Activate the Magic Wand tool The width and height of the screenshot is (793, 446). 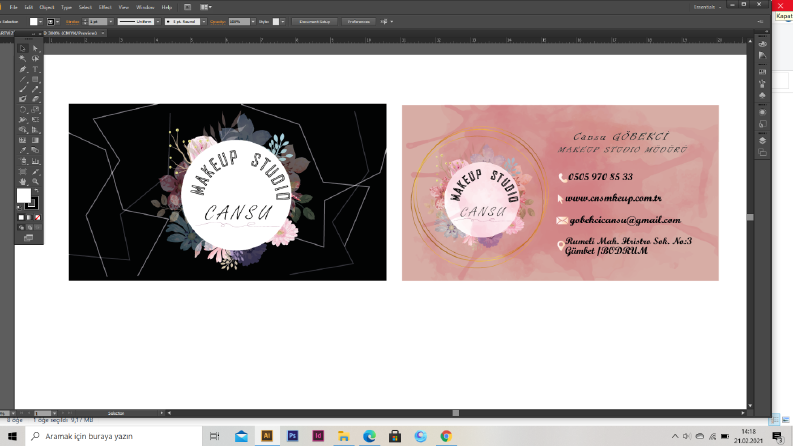tap(23, 59)
